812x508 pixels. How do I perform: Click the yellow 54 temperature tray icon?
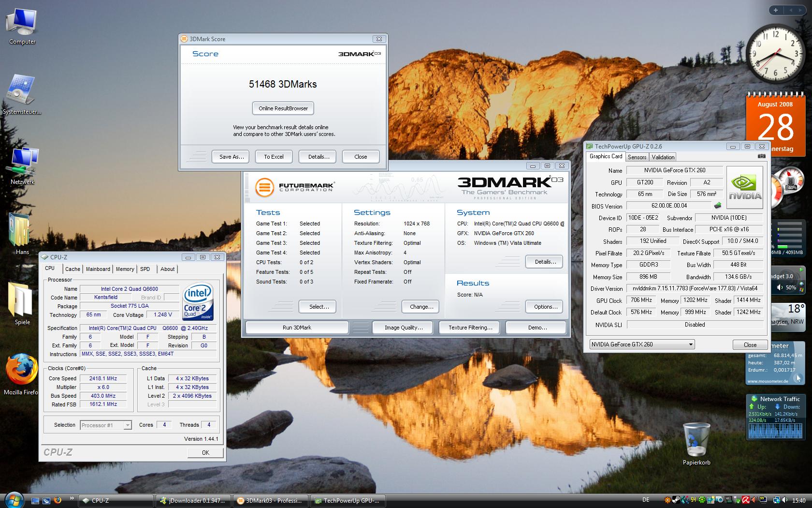point(694,501)
